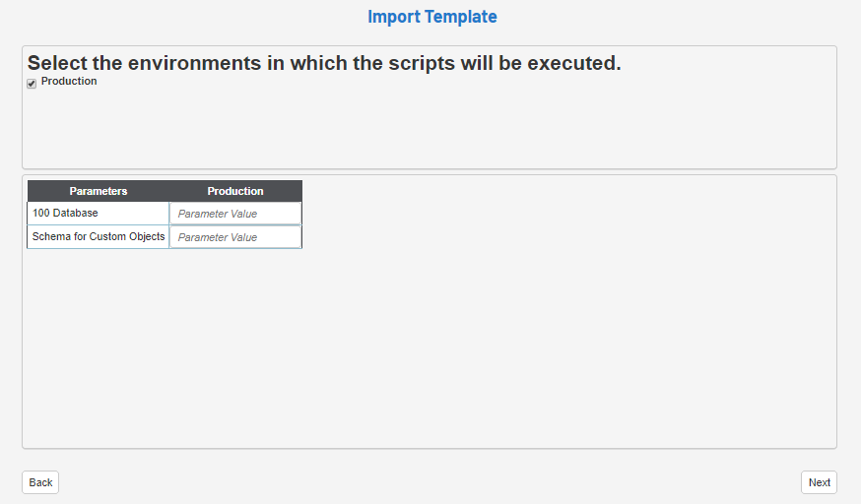Click the first Parameter Value placeholder
861x504 pixels.
218,214
